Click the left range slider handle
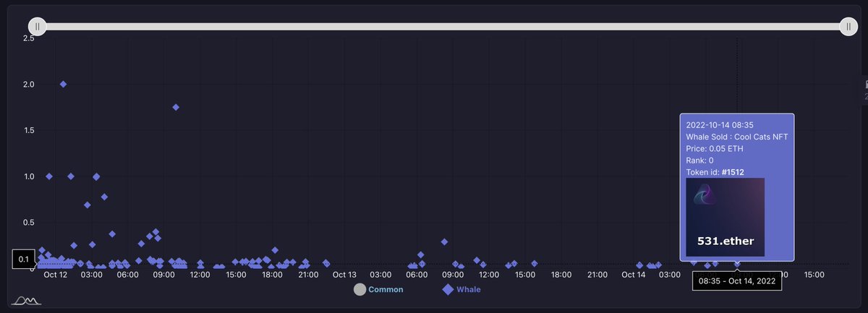 point(38,27)
